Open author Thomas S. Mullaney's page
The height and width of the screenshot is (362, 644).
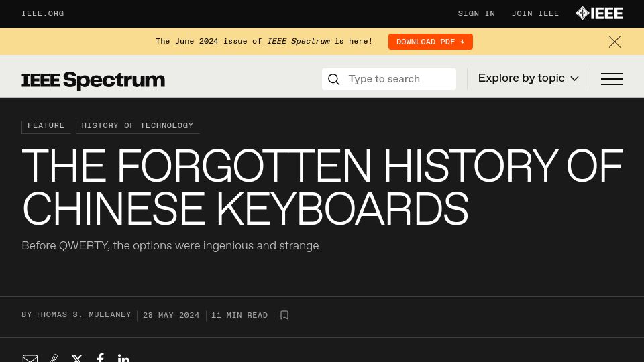(83, 315)
